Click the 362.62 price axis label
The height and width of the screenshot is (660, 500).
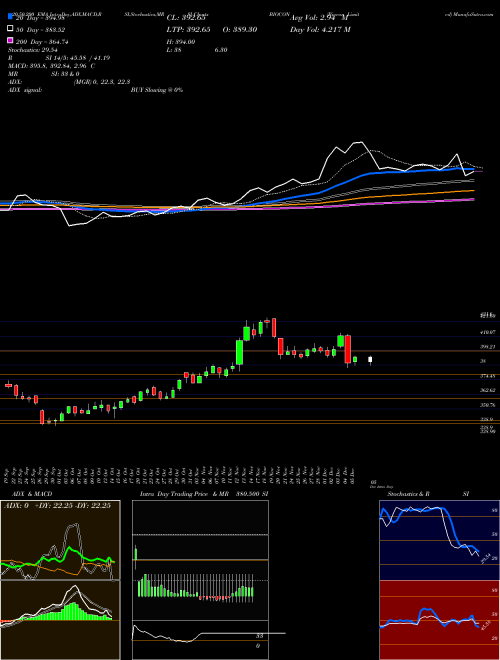(x=488, y=390)
